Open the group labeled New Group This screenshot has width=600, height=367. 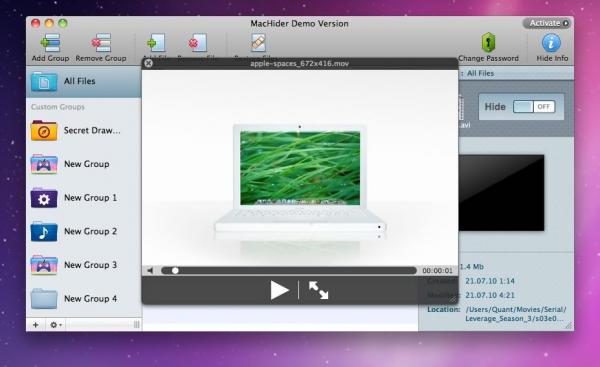(x=83, y=164)
